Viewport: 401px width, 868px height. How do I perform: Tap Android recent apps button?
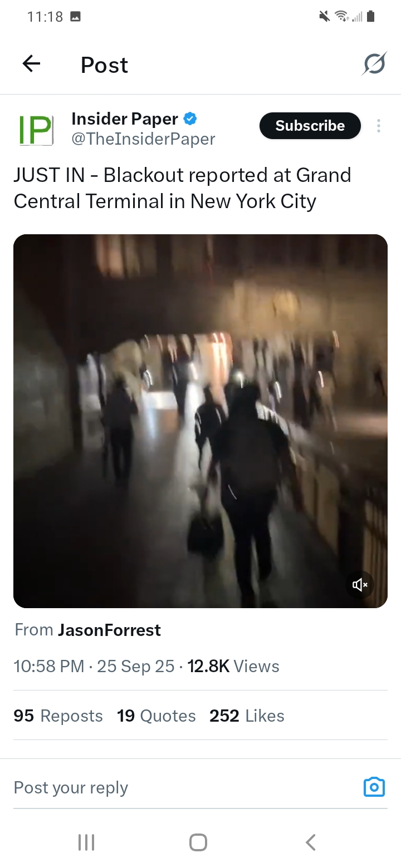(x=86, y=842)
